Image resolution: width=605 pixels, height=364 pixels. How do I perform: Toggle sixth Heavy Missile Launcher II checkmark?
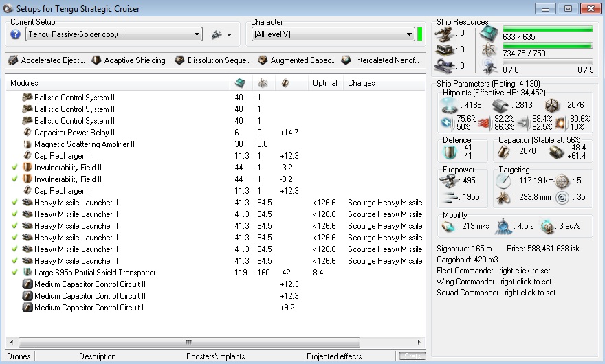click(x=14, y=261)
